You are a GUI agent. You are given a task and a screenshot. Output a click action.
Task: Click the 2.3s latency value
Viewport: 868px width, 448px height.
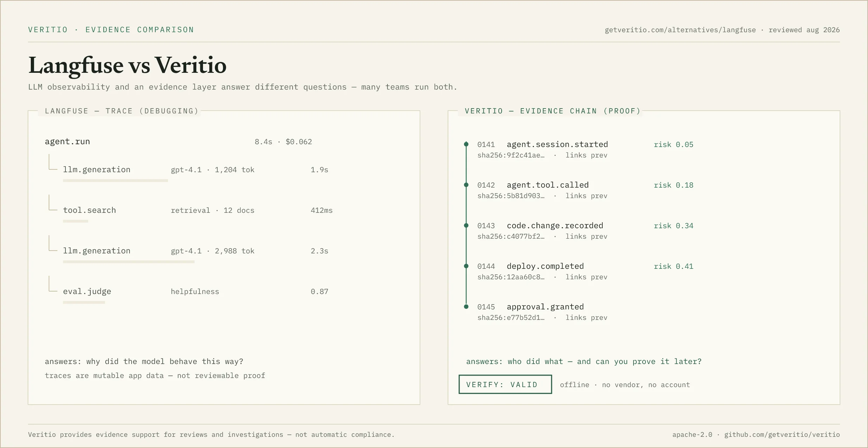point(319,251)
